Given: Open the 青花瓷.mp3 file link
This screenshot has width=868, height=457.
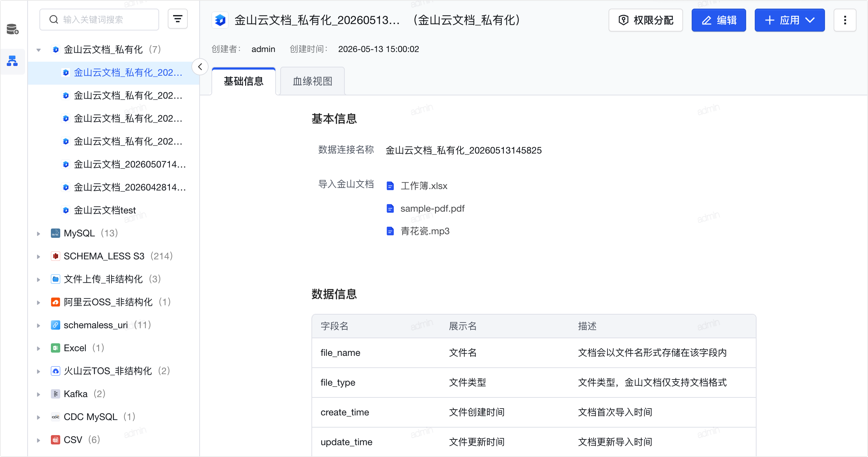Looking at the screenshot, I should pyautogui.click(x=425, y=231).
